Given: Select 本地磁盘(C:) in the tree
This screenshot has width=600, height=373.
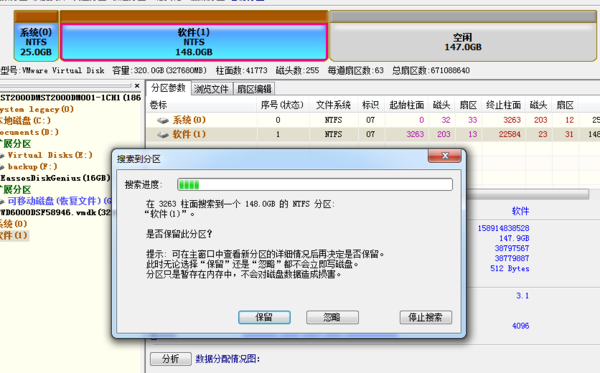Looking at the screenshot, I should tap(25, 121).
